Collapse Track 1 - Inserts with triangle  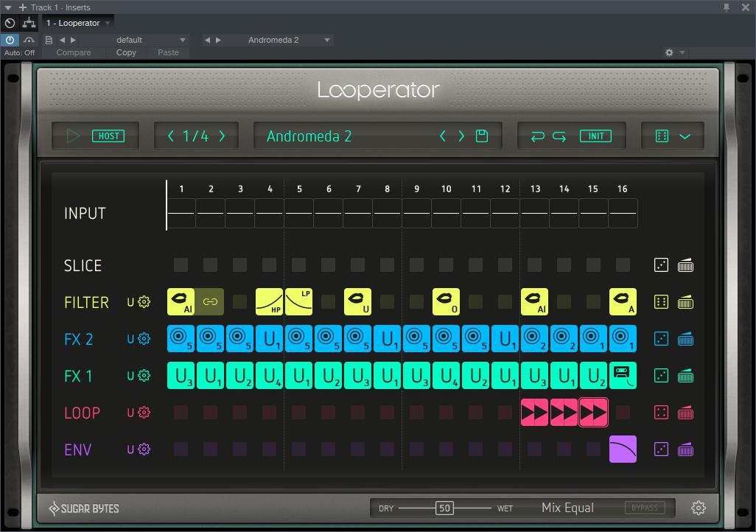7,7
